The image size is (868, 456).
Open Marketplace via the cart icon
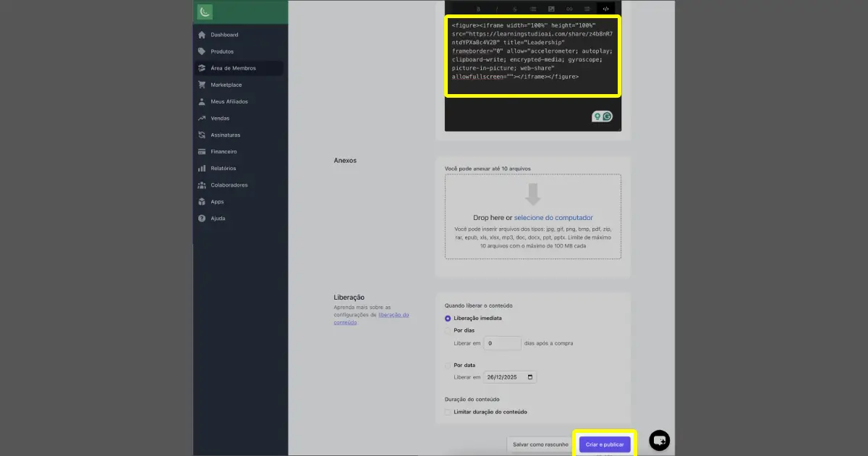(x=202, y=85)
